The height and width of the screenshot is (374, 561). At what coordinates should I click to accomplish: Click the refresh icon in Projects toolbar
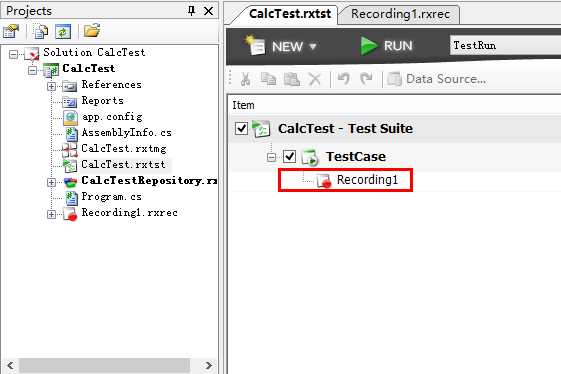63,32
